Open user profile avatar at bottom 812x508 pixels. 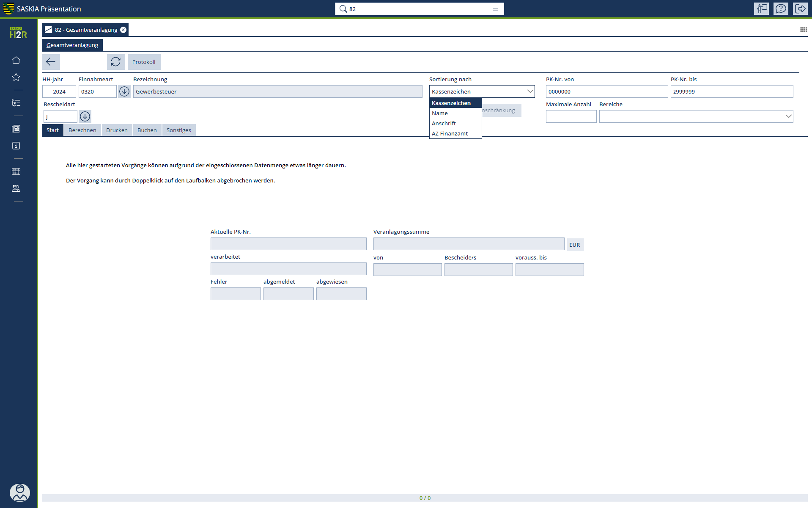click(x=19, y=493)
